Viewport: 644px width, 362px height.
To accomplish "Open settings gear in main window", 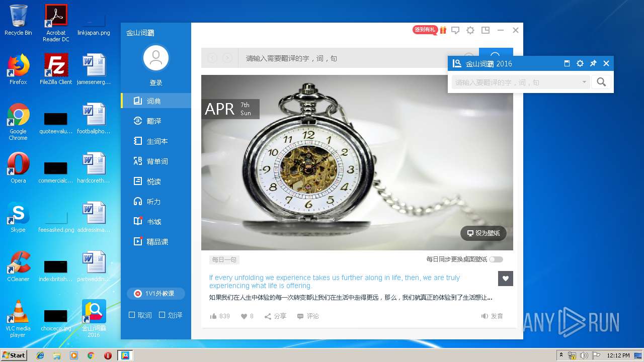I will 470,30.
